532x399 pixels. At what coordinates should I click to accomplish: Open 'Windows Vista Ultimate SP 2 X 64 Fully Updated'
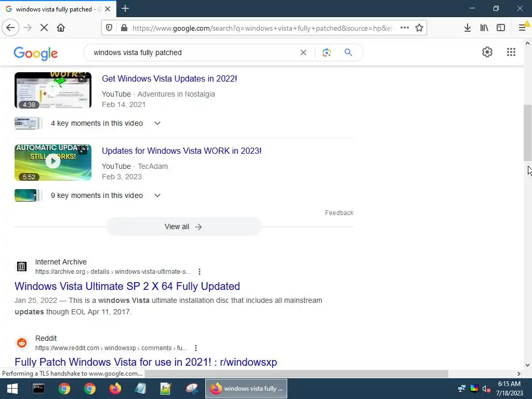(127, 286)
